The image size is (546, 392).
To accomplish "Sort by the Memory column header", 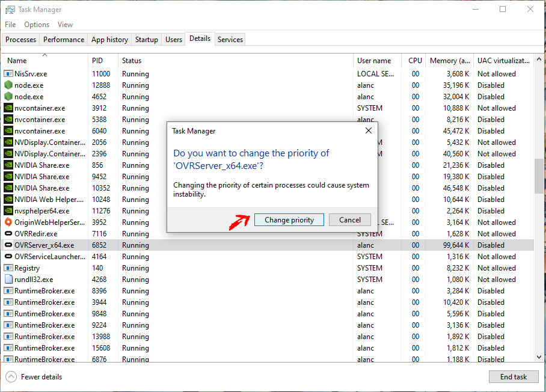I will 450,61.
